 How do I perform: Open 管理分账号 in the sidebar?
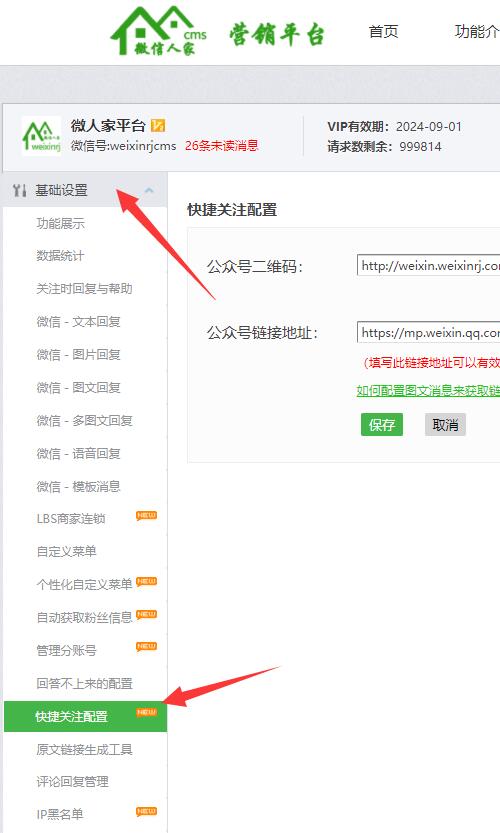(x=66, y=650)
